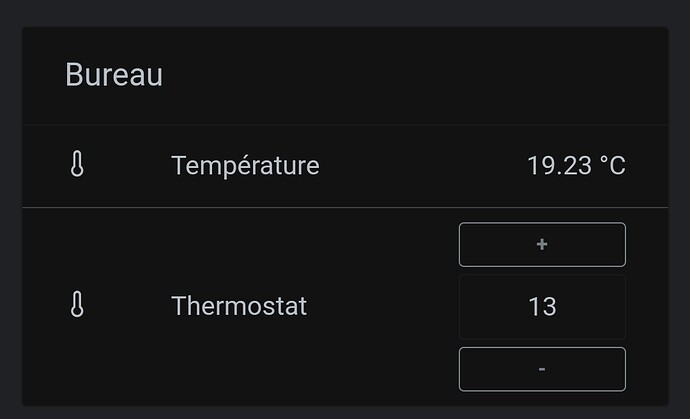Click the thermometer icon beside Thermostat
Image resolution: width=690 pixels, height=419 pixels.
pos(77,305)
